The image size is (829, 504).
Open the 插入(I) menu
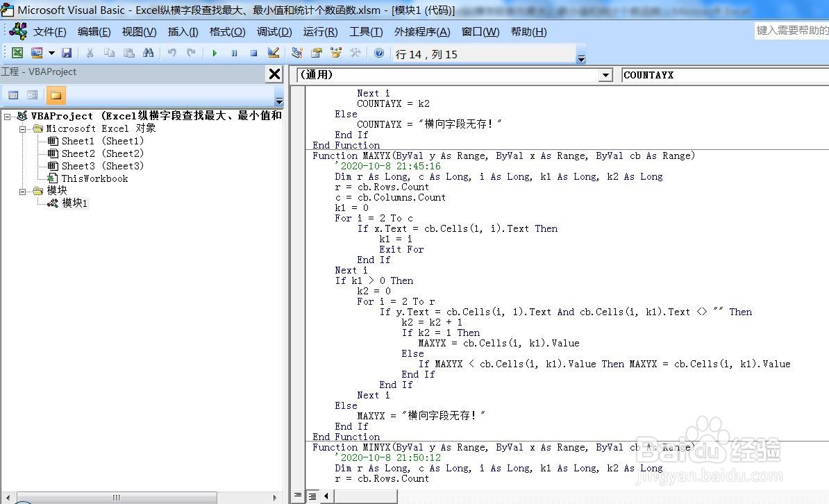[183, 32]
